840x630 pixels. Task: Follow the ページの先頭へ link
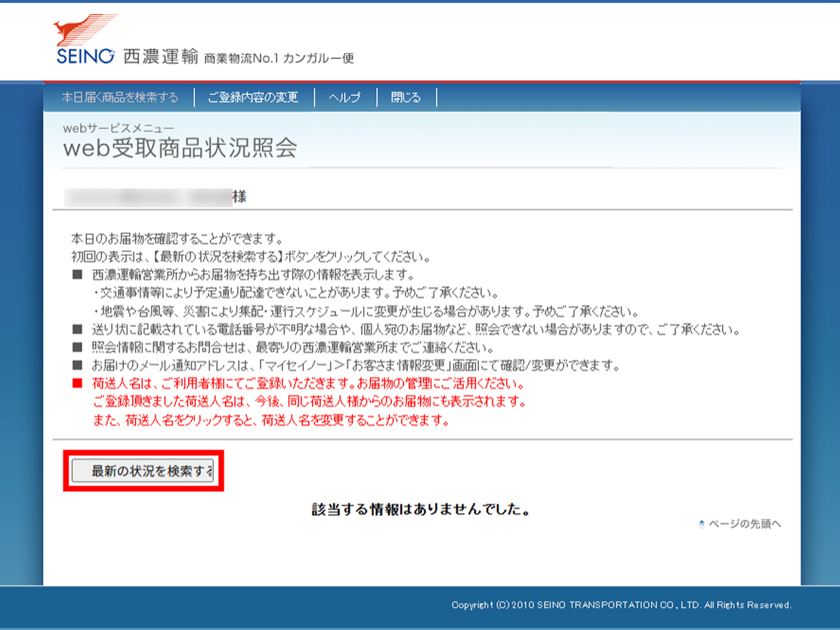745,523
